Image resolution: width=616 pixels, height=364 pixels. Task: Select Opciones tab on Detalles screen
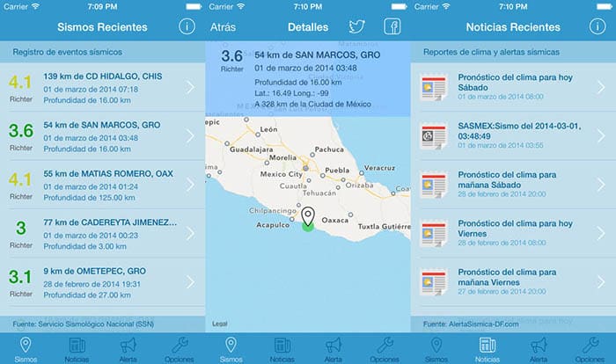[x=385, y=349]
